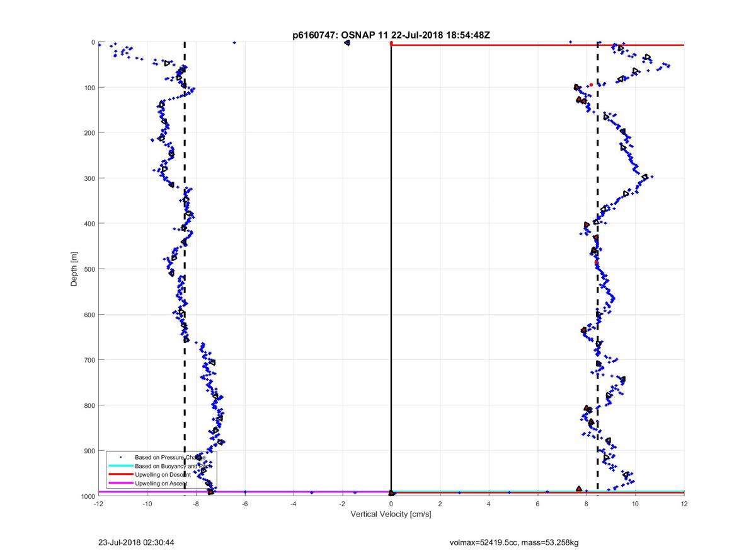Click depth axis tick label '200'
The image size is (756, 558).
89,133
